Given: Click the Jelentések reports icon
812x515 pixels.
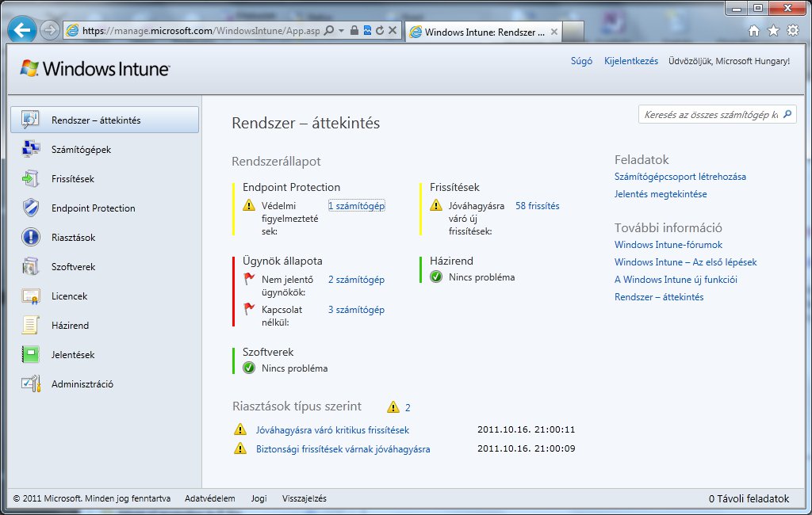Looking at the screenshot, I should click(31, 354).
